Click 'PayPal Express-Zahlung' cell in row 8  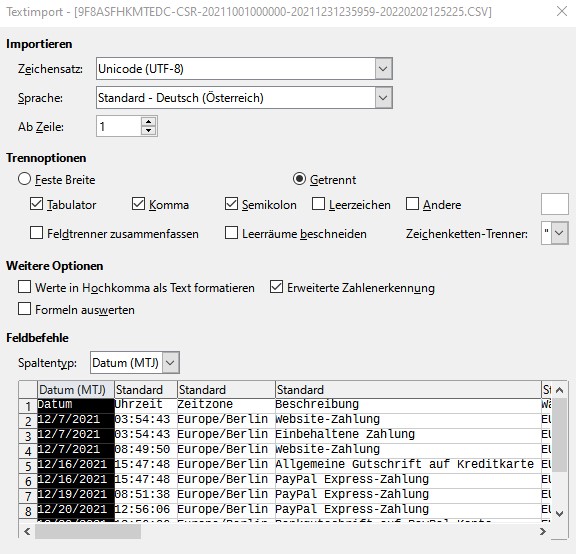[x=408, y=510]
